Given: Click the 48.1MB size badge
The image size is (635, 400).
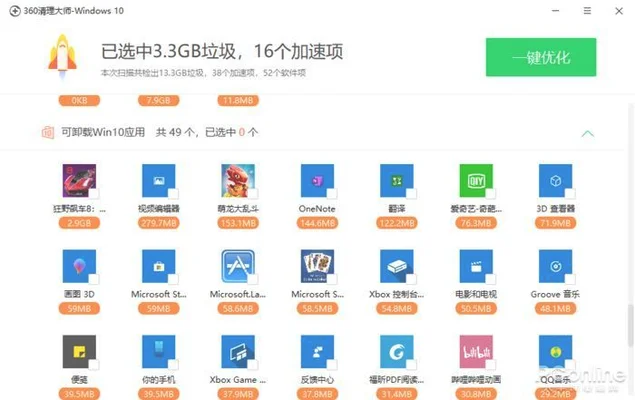Looking at the screenshot, I should [x=556, y=309].
